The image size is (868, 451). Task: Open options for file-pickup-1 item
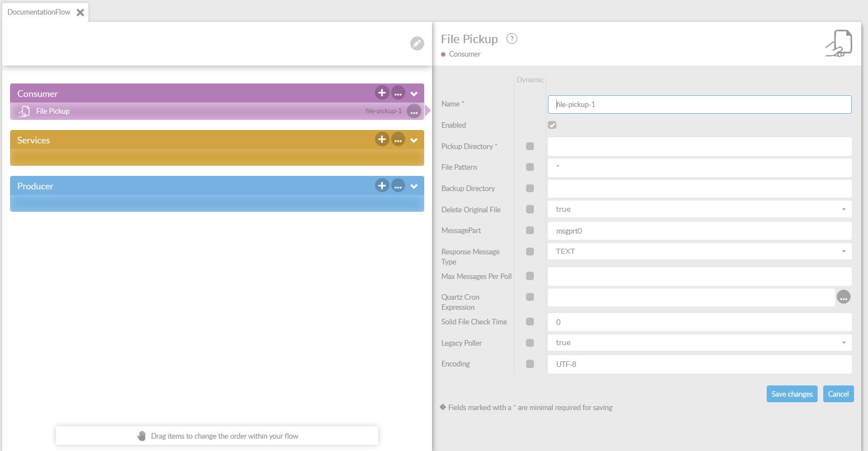(x=414, y=111)
